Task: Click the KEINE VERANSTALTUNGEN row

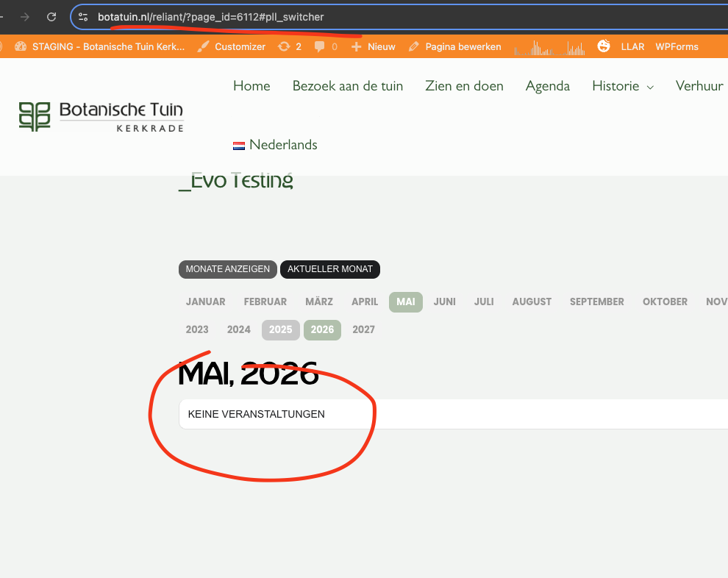Action: pyautogui.click(x=454, y=414)
